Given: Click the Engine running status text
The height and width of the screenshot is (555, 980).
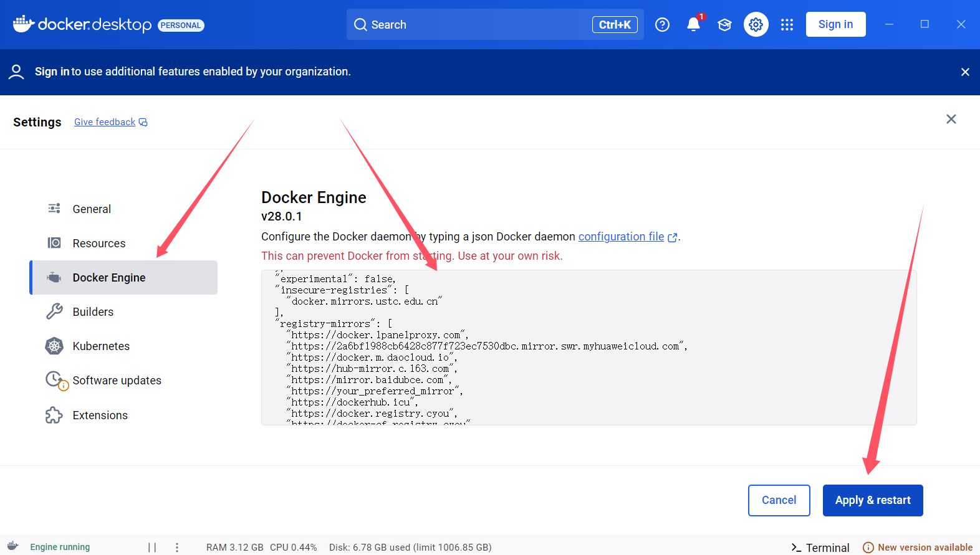Looking at the screenshot, I should [60, 547].
